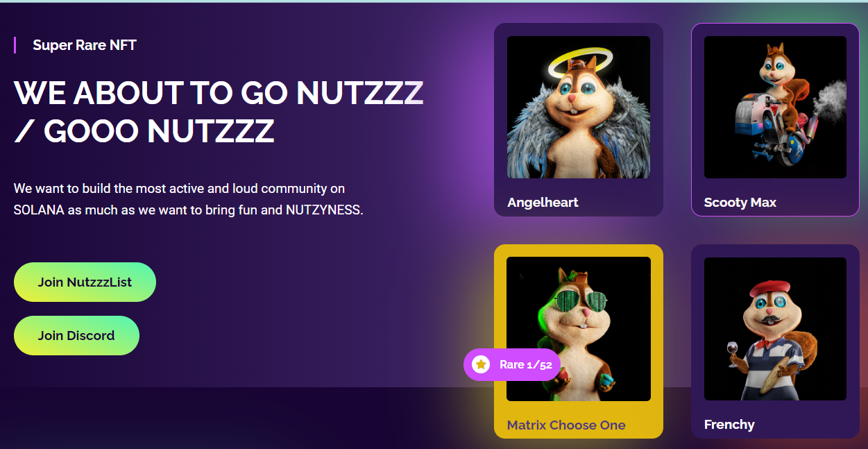
Task: Open the Scooty Max scooter image
Action: coord(775,108)
